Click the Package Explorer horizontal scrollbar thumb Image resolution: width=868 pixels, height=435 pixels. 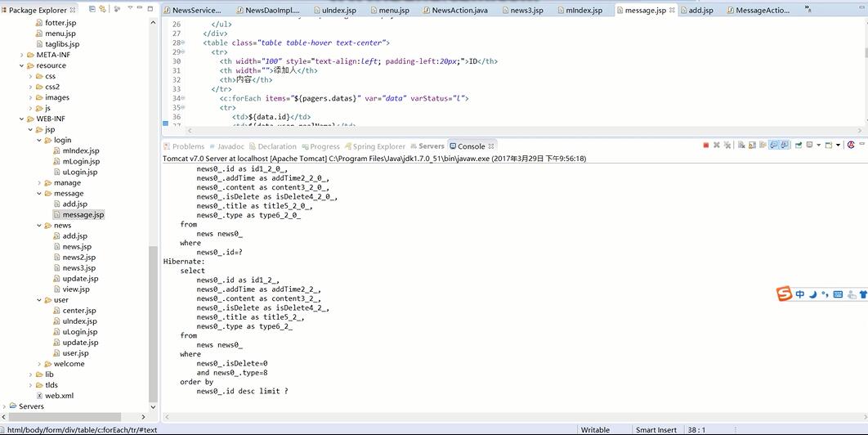(65, 417)
